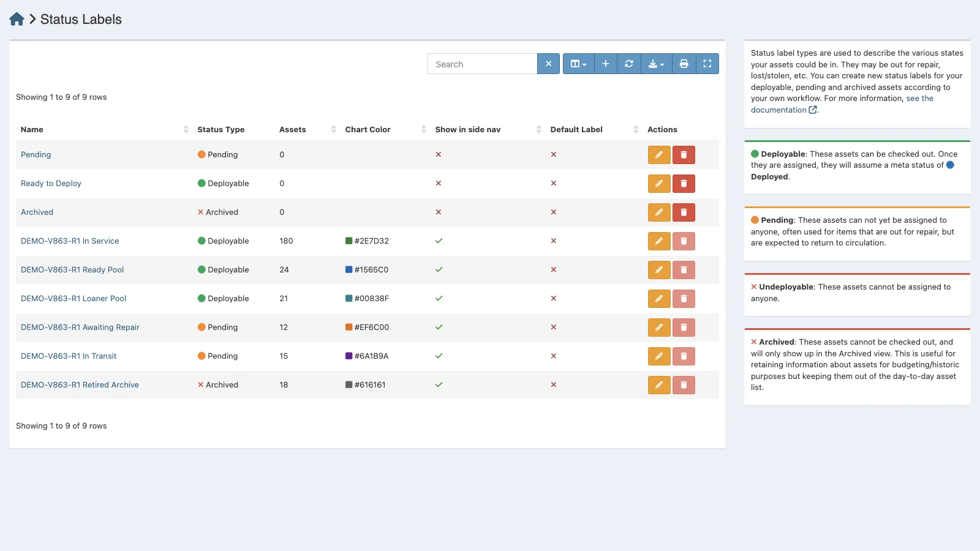
Task: Toggle fullscreen table view
Action: (707, 64)
